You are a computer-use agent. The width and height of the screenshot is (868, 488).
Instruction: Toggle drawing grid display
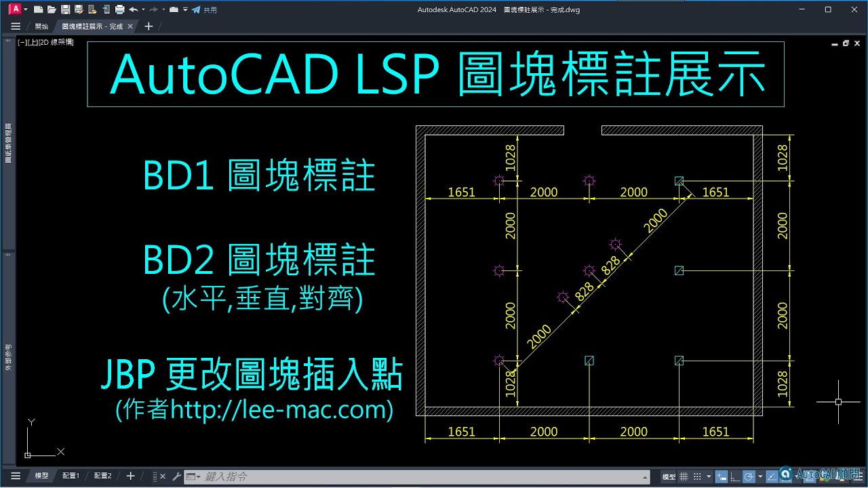pos(684,476)
